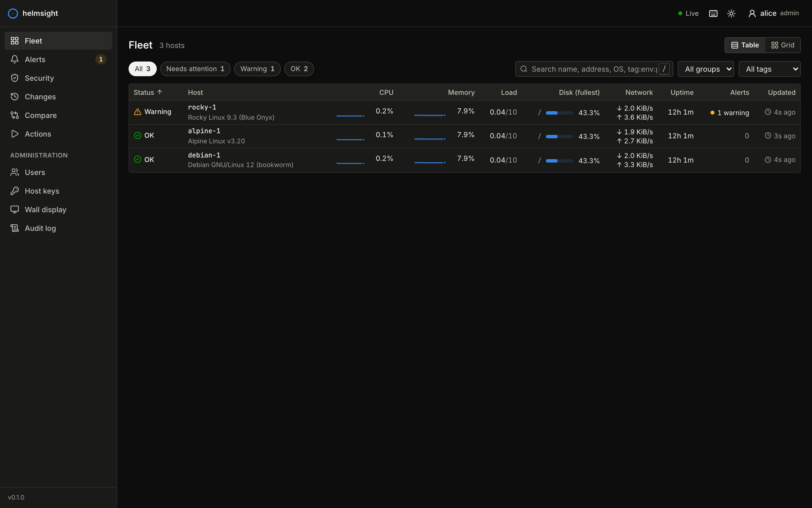Open the debian-1 host link
Image resolution: width=812 pixels, height=508 pixels.
tap(204, 155)
